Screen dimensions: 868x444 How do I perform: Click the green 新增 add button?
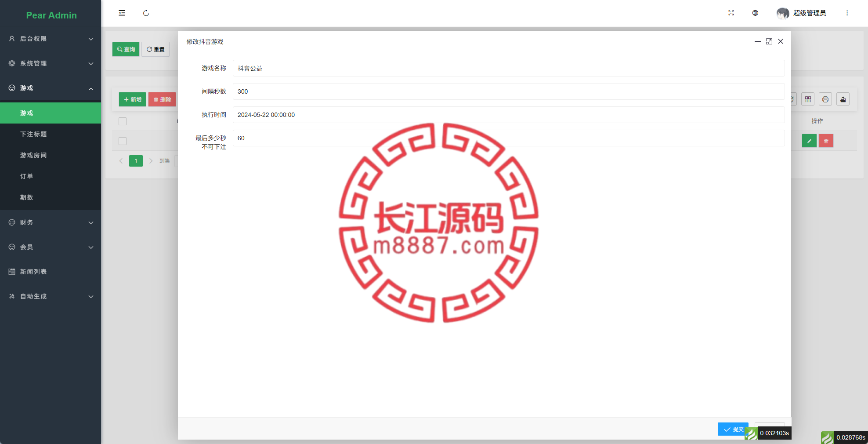(133, 99)
